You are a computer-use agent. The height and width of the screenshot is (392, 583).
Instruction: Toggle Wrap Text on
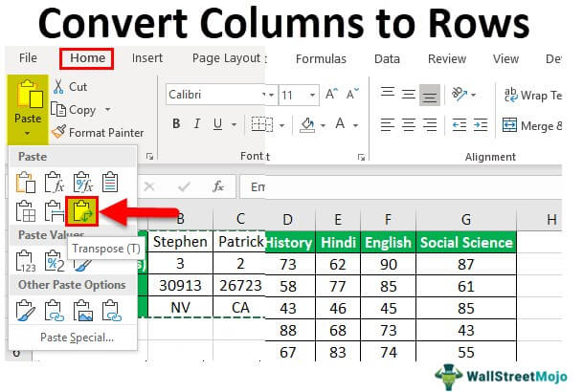(532, 95)
